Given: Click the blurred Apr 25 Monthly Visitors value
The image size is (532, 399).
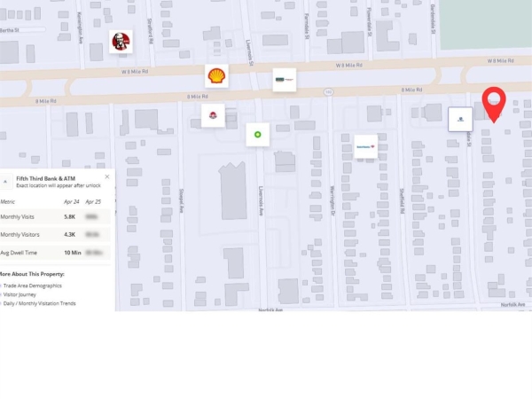Looking at the screenshot, I should pyautogui.click(x=92, y=234).
